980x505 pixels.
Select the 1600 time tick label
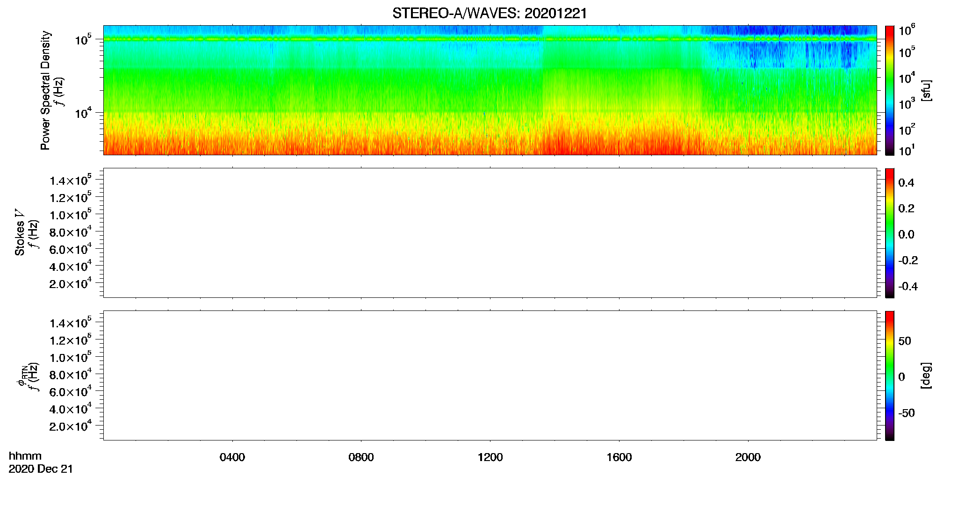[619, 457]
